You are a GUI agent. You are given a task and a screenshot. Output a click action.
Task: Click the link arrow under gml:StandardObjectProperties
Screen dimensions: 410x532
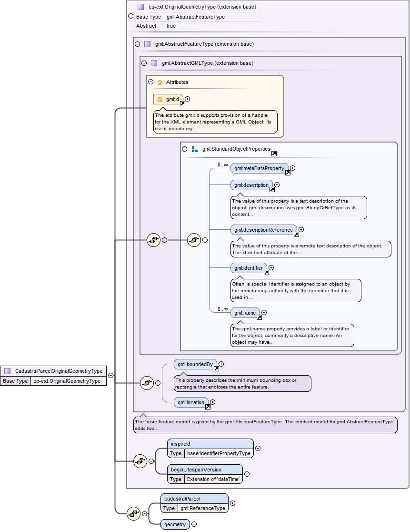click(x=274, y=153)
